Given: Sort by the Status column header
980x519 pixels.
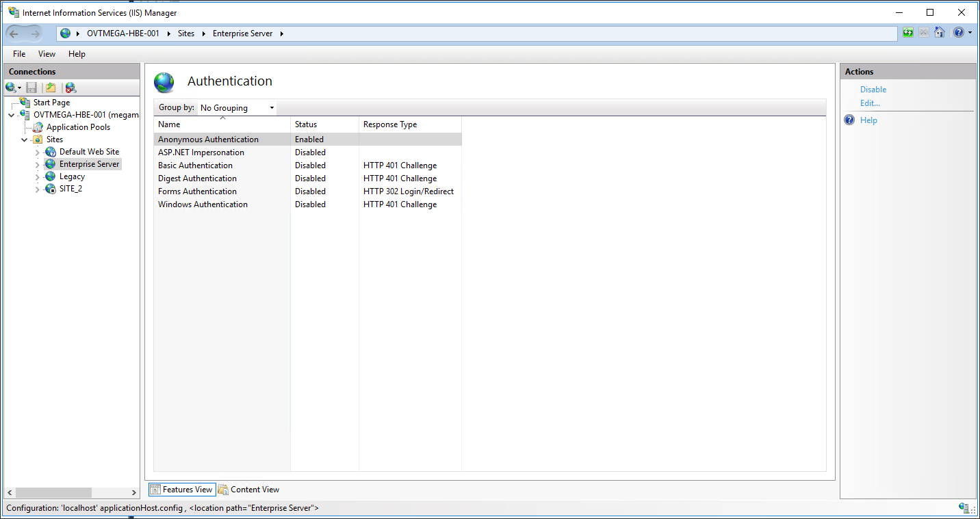Looking at the screenshot, I should click(324, 124).
